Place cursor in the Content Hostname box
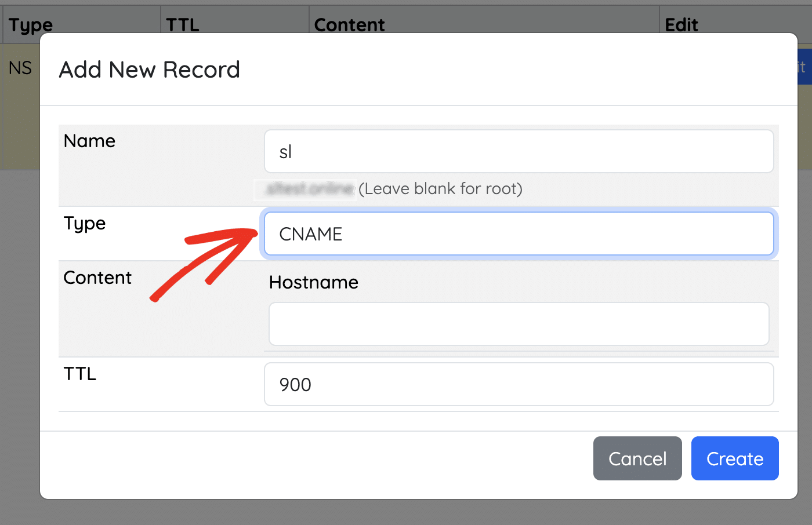 [x=519, y=323]
